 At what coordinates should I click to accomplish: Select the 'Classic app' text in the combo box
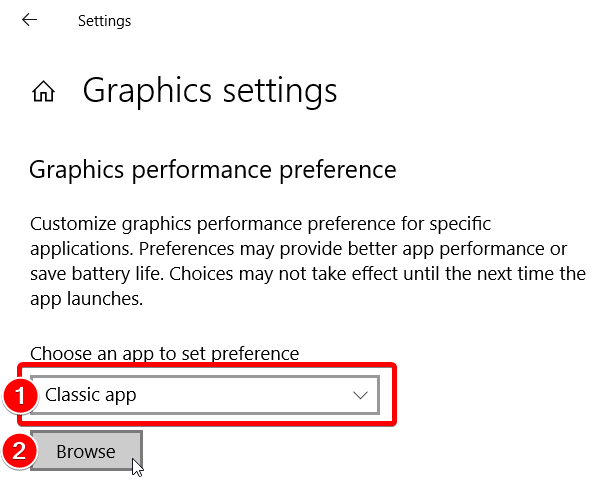[x=91, y=395]
